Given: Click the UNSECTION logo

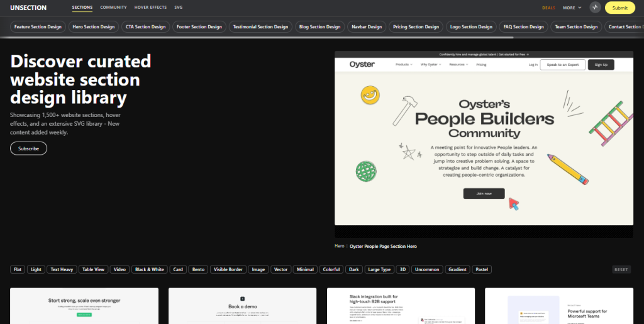Looking at the screenshot, I should (x=28, y=8).
